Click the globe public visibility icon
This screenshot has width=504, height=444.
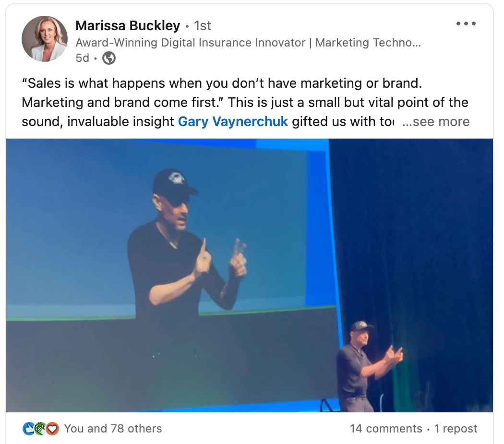pyautogui.click(x=109, y=58)
